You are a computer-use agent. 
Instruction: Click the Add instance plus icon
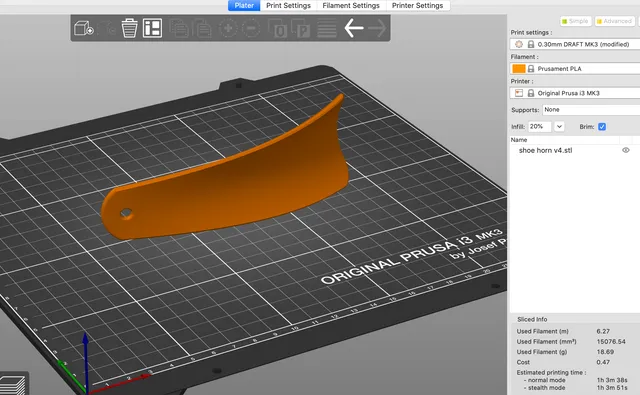coord(228,28)
